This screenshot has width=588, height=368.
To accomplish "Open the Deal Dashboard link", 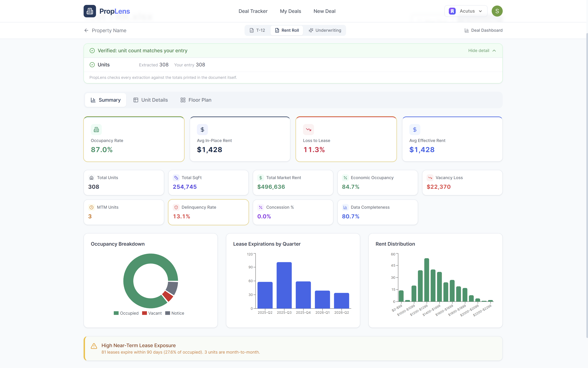I will click(x=484, y=30).
